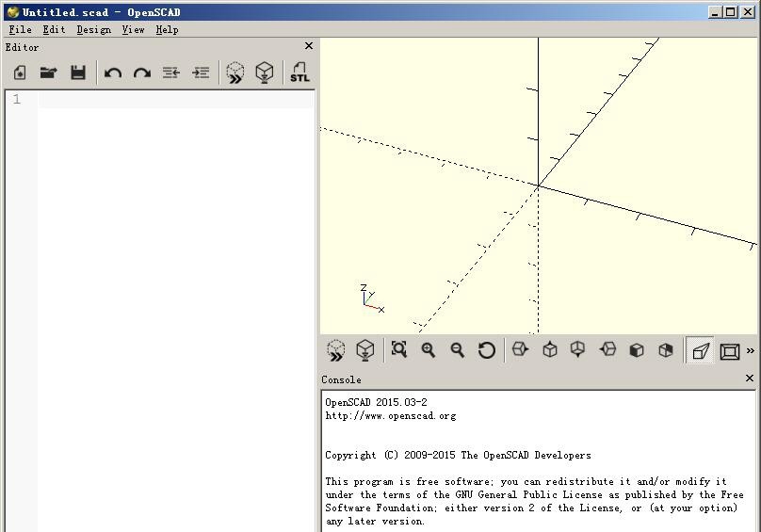The image size is (761, 532).
Task: Toggle perspective projection view
Action: point(701,350)
